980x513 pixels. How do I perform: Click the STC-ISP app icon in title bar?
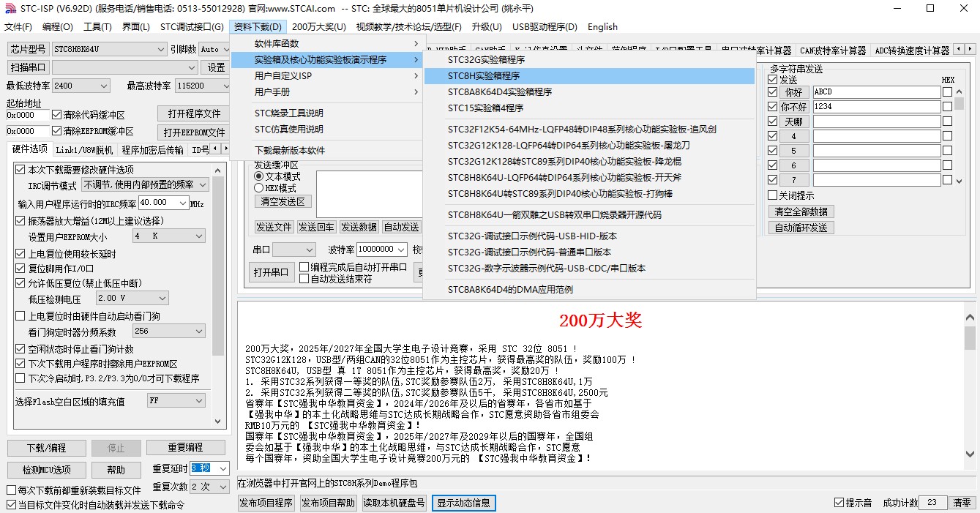point(10,9)
